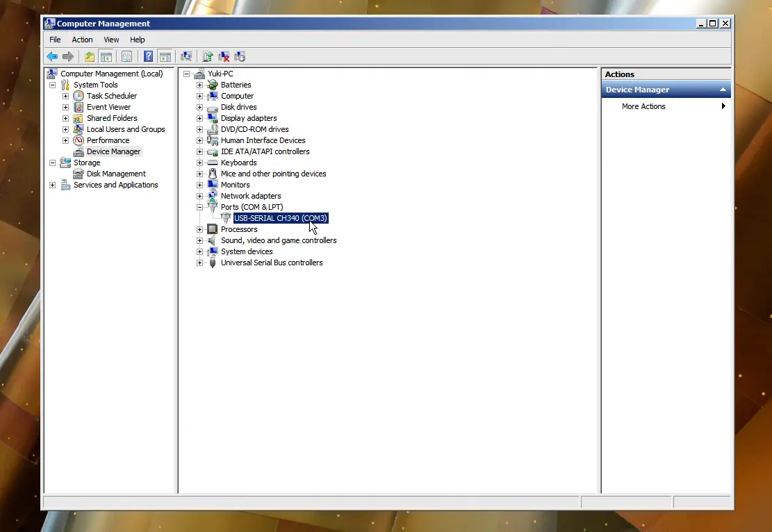Click the USB-SERIAL CH340 port icon
The height and width of the screenshot is (532, 772).
pos(226,218)
